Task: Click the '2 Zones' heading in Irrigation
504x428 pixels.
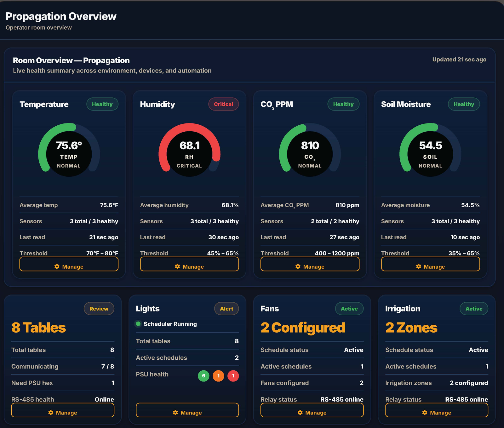Action: (x=411, y=328)
